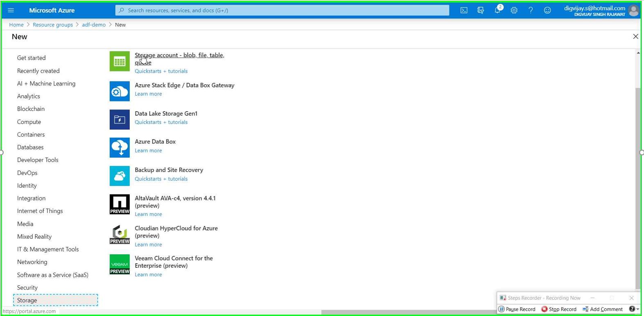Click the Data Lake Storage Gen1 icon
The height and width of the screenshot is (316, 644).
(119, 119)
